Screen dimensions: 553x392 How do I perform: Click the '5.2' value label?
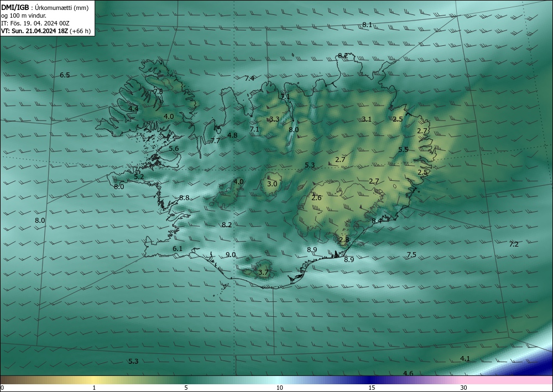(139, 176)
